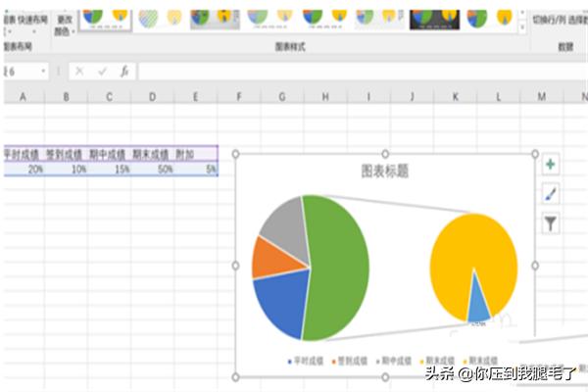Screen dimensions: 588x392
Task: Click the confirm checkmark formula icon
Action: click(102, 71)
